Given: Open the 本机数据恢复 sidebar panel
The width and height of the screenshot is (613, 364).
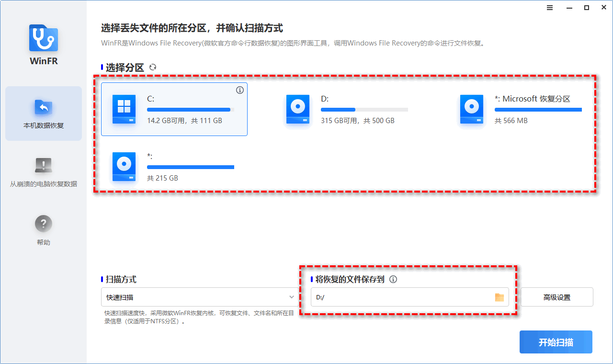Looking at the screenshot, I should click(x=44, y=114).
